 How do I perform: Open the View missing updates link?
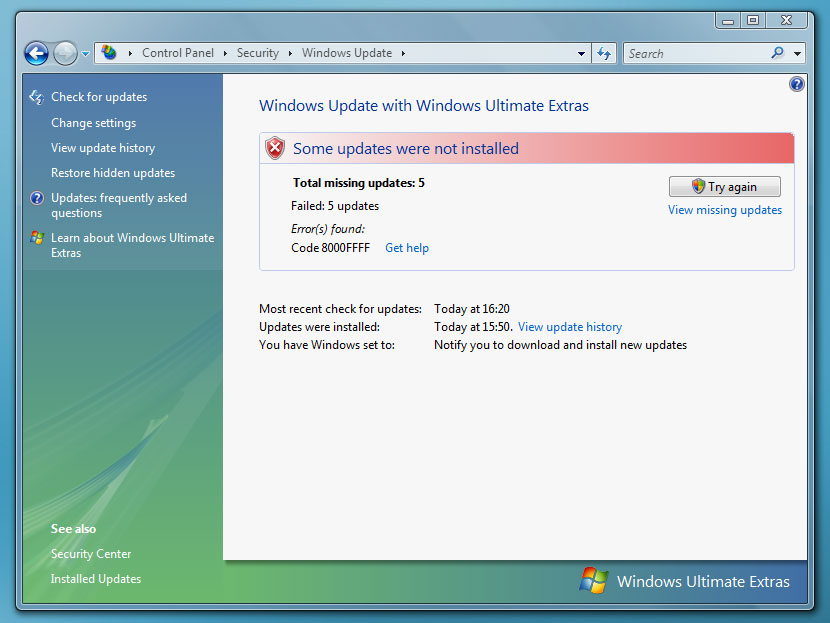click(724, 210)
